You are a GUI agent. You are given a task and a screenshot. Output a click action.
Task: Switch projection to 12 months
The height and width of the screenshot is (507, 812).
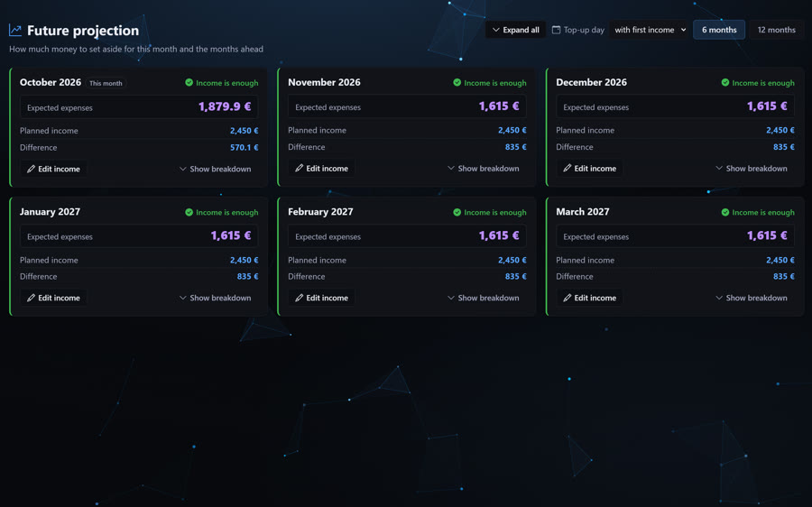point(776,30)
